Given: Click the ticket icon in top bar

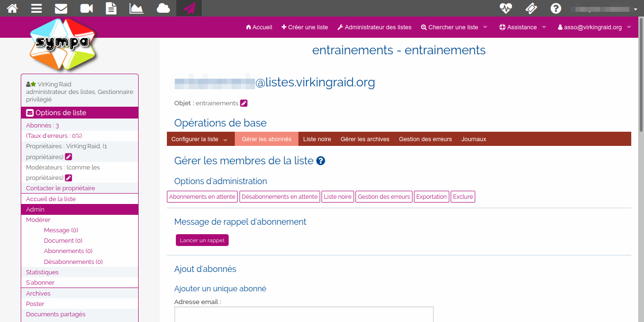Looking at the screenshot, I should click(531, 8).
